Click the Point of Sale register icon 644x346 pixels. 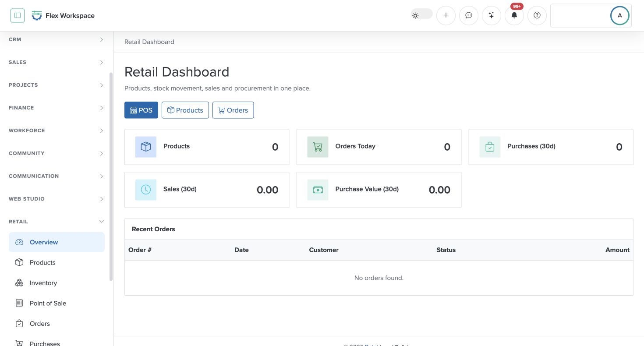coord(19,303)
